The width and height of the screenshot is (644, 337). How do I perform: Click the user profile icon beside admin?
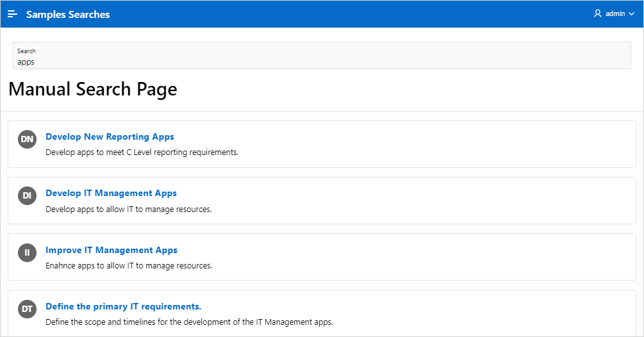[x=598, y=13]
